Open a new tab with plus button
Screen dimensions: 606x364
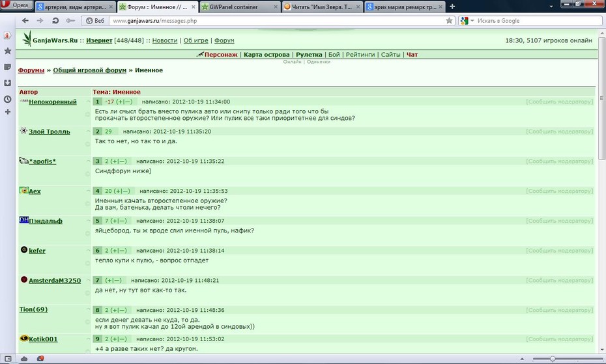coord(452,7)
